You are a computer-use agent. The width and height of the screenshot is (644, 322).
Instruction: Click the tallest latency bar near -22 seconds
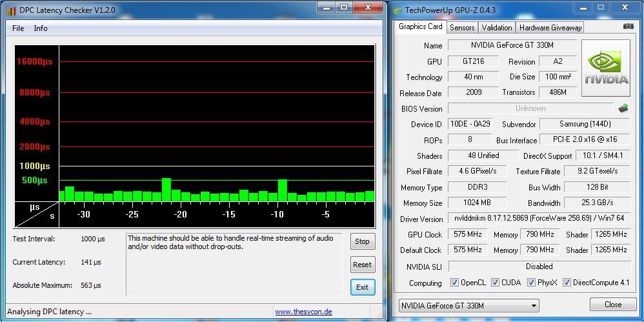pos(166,190)
